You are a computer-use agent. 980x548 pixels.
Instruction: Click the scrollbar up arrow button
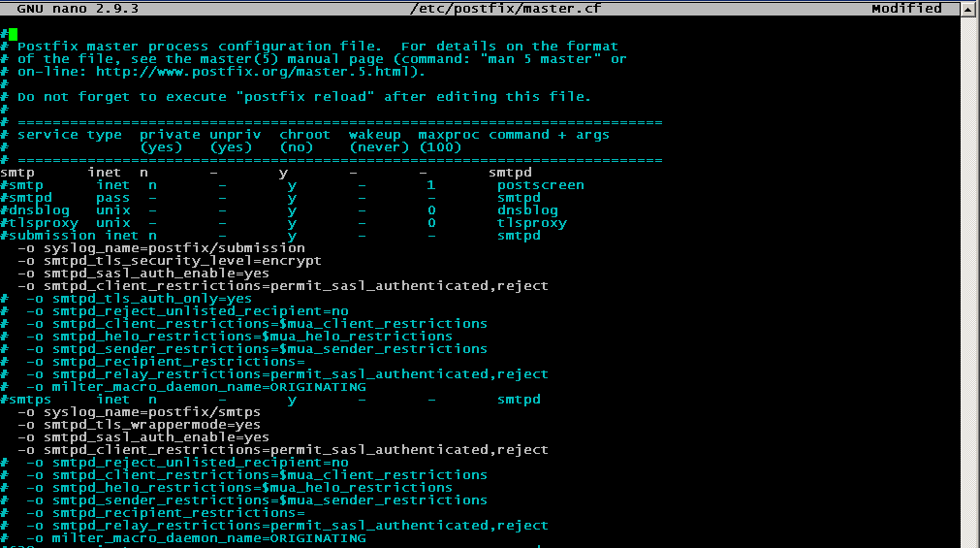point(970,9)
